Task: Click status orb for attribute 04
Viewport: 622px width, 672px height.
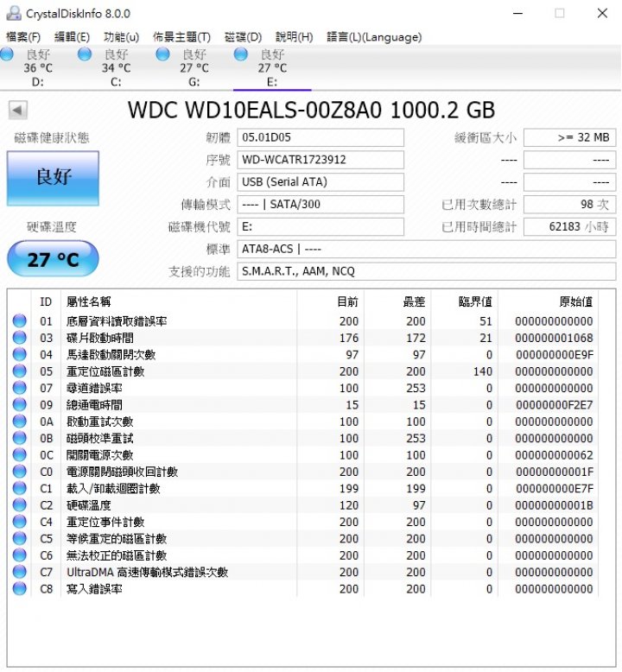Action: (19, 354)
